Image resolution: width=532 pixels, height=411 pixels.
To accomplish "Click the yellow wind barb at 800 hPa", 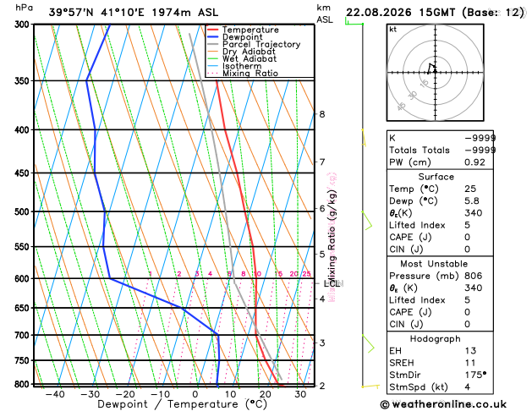I will click(370, 386).
